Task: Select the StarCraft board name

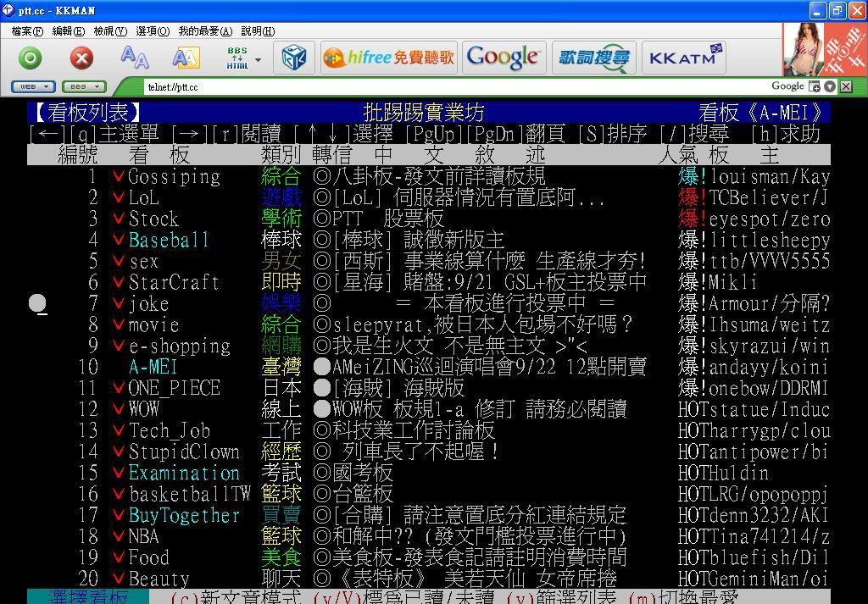Action: point(174,283)
